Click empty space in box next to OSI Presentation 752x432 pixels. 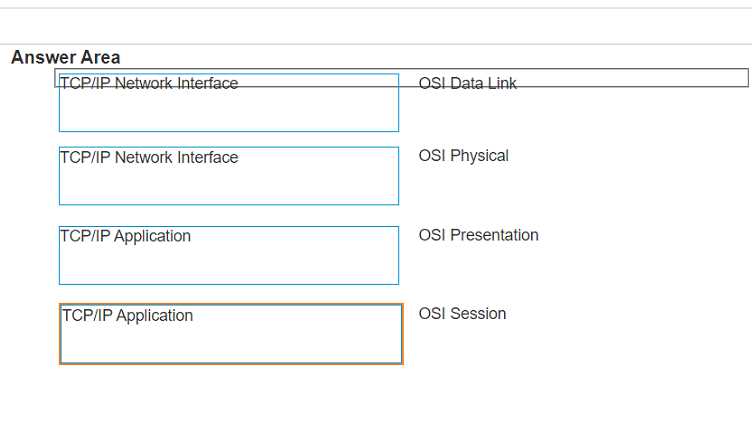coord(228,265)
